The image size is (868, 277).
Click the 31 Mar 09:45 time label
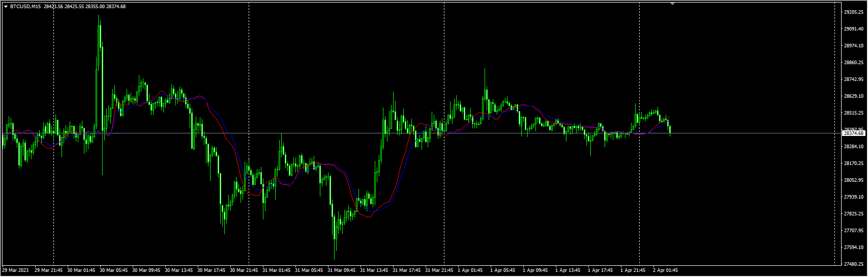(x=341, y=270)
